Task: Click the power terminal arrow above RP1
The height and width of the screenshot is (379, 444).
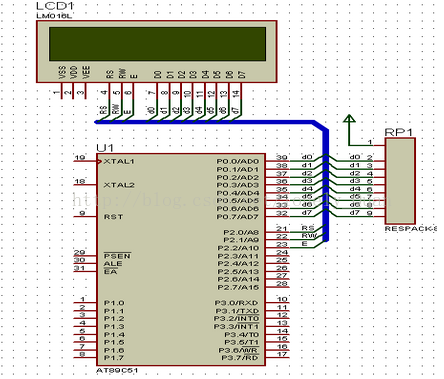Action: click(x=349, y=119)
